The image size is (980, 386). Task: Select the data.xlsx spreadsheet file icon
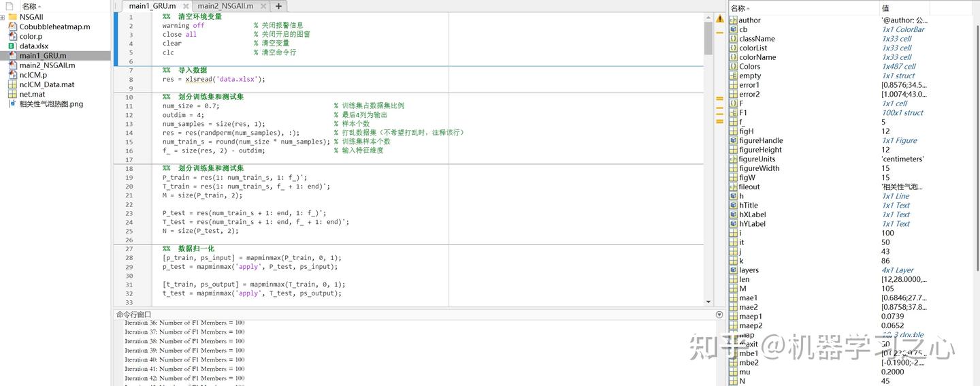[x=12, y=46]
